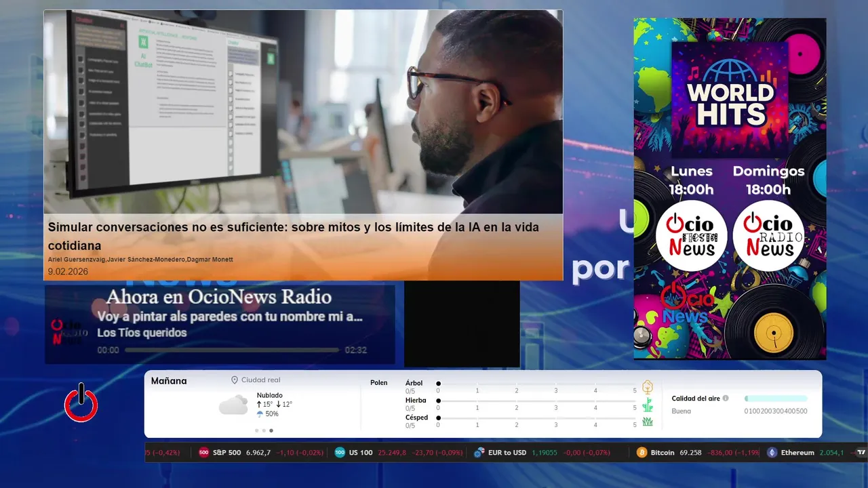
Task: Click the Ocio Fiesta News circle logo
Action: (x=691, y=236)
